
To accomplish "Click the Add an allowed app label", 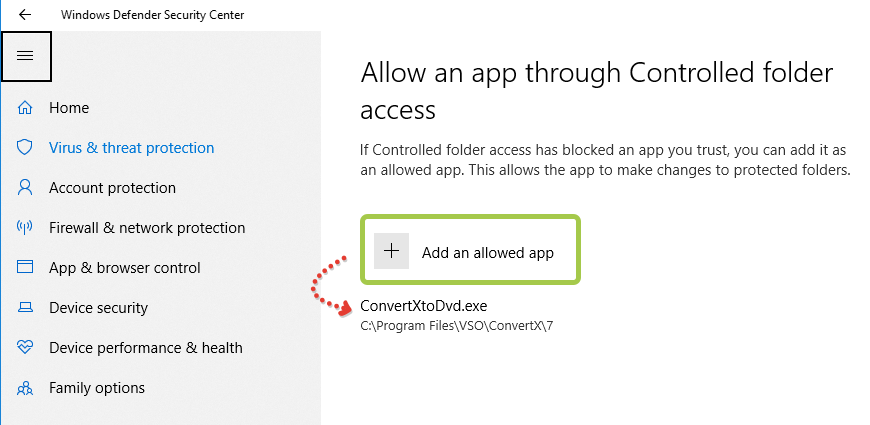I will (x=488, y=253).
